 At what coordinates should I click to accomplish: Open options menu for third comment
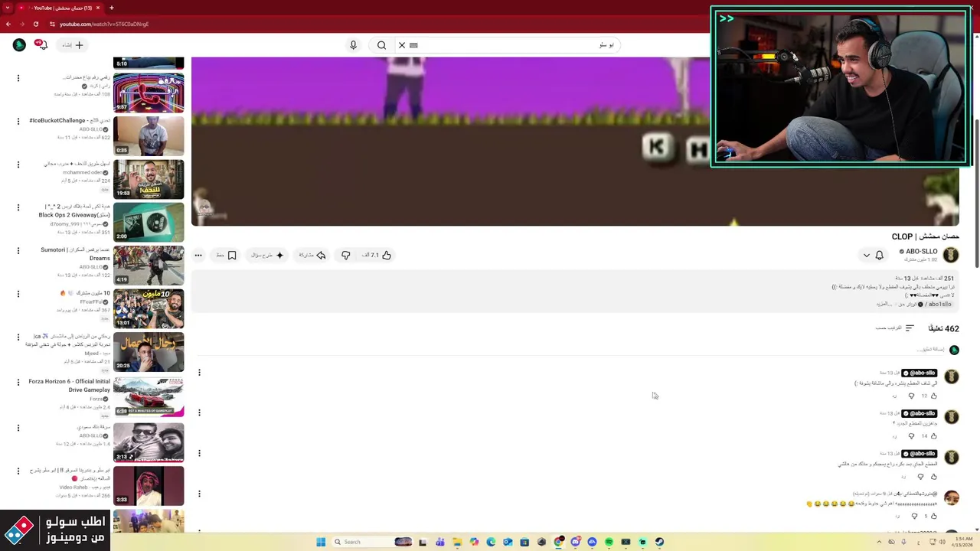tap(199, 453)
